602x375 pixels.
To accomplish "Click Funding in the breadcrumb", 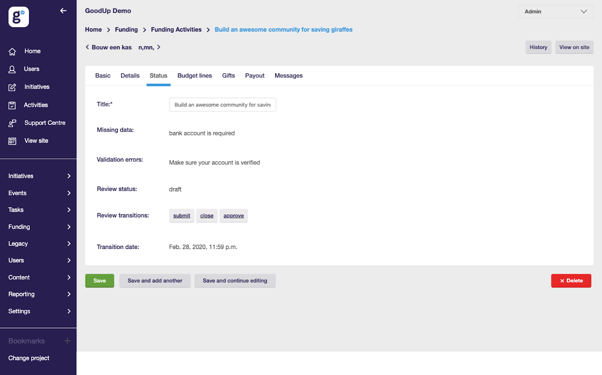I will 126,30.
